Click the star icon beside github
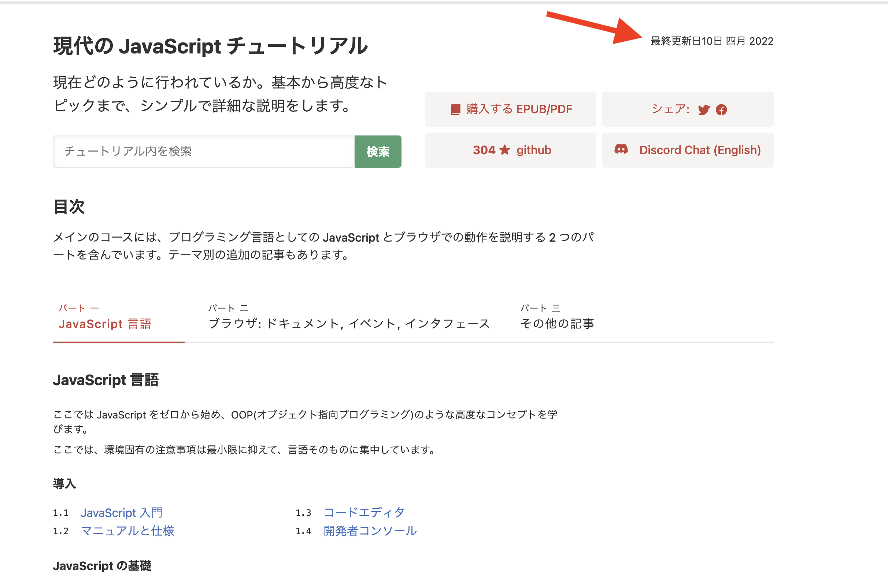The height and width of the screenshot is (588, 888). [x=505, y=150]
